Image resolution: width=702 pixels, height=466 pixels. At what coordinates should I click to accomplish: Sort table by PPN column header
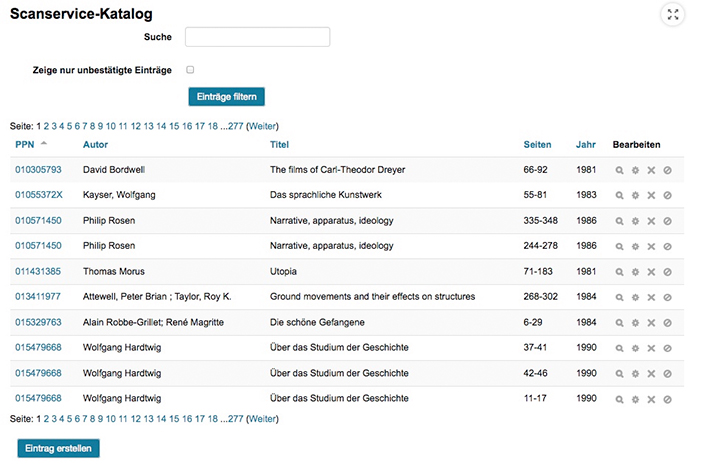coord(25,145)
